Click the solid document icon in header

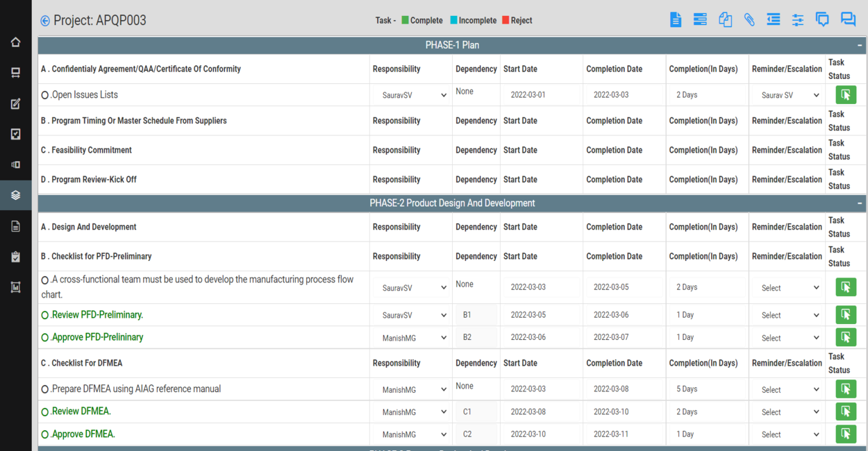(676, 20)
